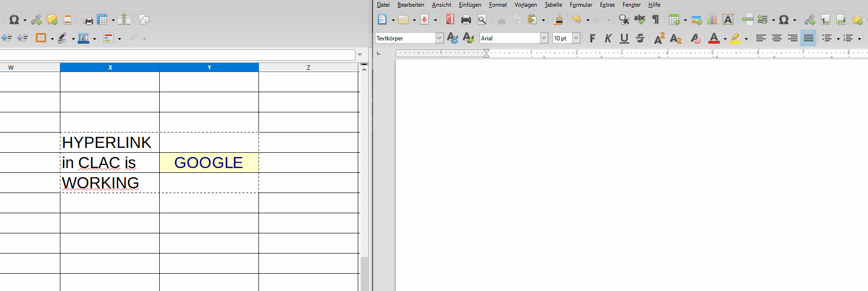Image resolution: width=868 pixels, height=291 pixels.
Task: Click the Open folder icon in Writer
Action: pyautogui.click(x=403, y=20)
